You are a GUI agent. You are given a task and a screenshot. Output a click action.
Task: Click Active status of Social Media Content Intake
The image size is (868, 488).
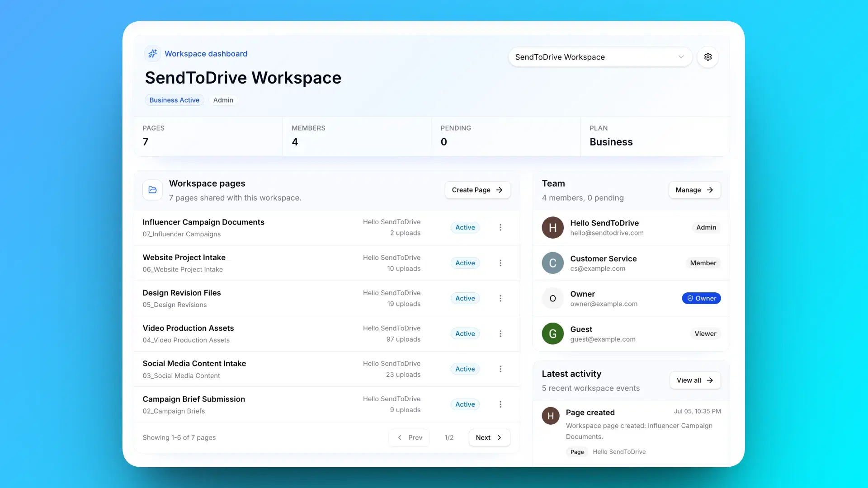(x=465, y=369)
